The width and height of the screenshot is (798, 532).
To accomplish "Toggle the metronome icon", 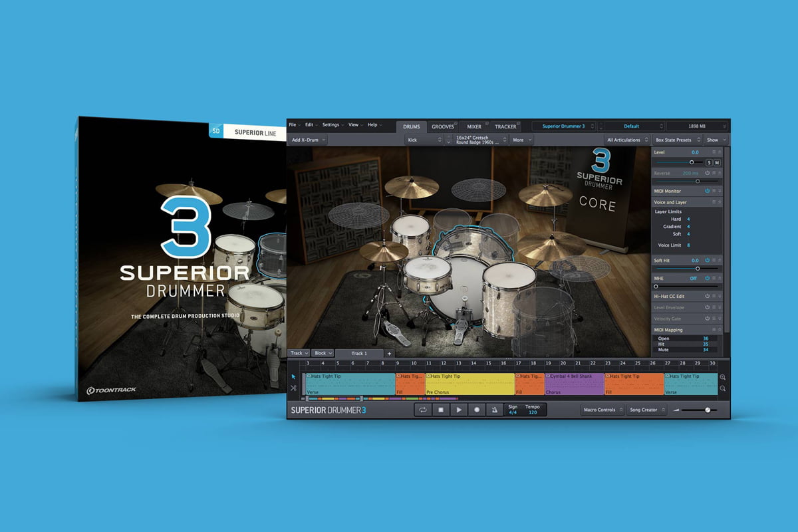I will point(494,410).
